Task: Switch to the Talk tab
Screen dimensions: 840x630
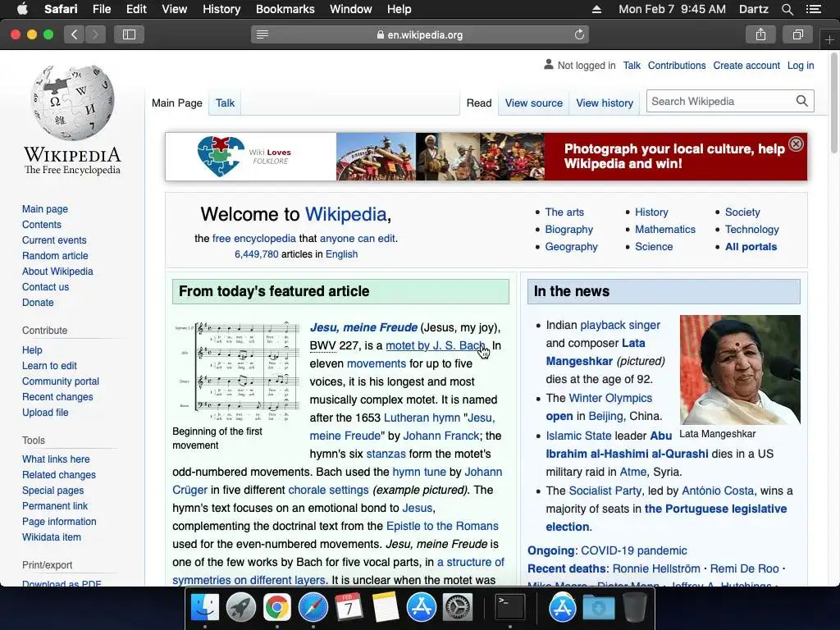Action: pyautogui.click(x=225, y=103)
